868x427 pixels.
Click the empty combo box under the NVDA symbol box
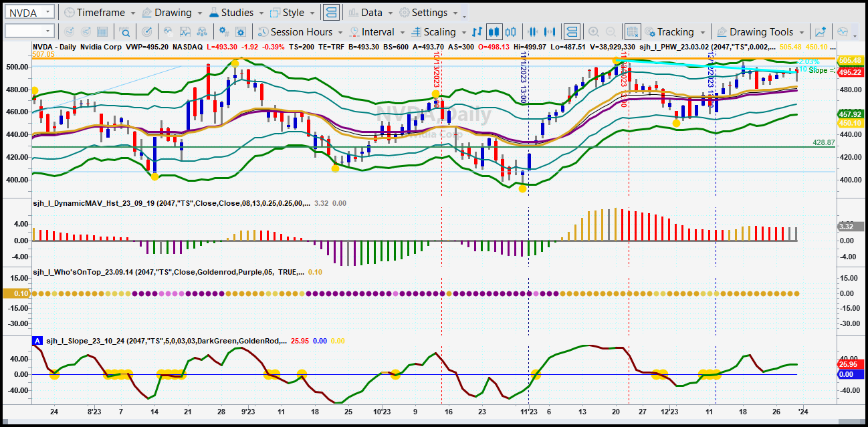coord(29,31)
